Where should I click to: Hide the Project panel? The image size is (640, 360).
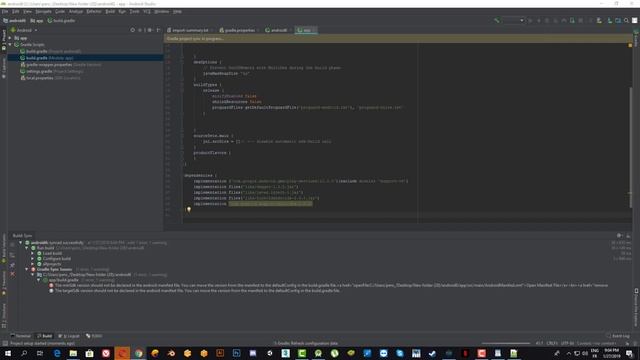click(158, 30)
